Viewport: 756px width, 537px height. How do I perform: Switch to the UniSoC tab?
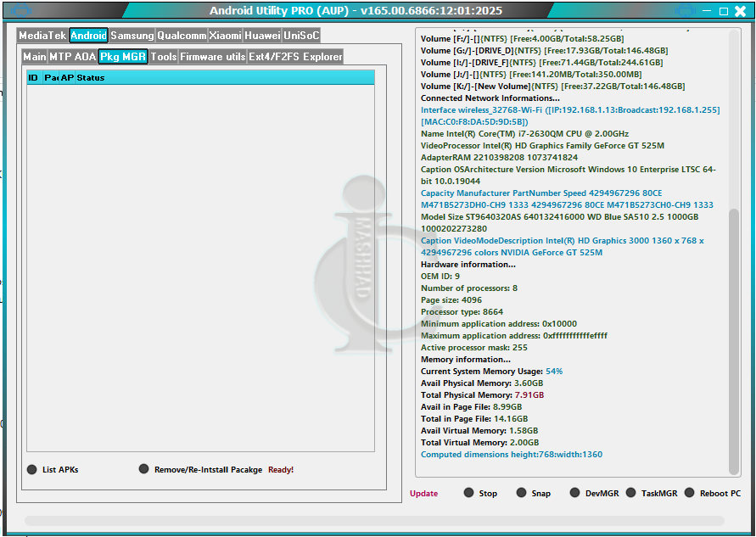pyautogui.click(x=301, y=36)
